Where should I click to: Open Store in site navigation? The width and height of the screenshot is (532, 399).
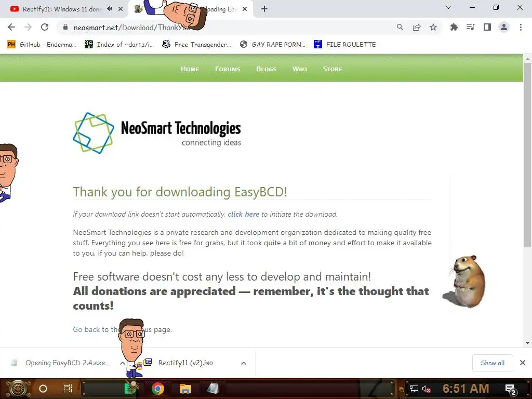tap(332, 69)
